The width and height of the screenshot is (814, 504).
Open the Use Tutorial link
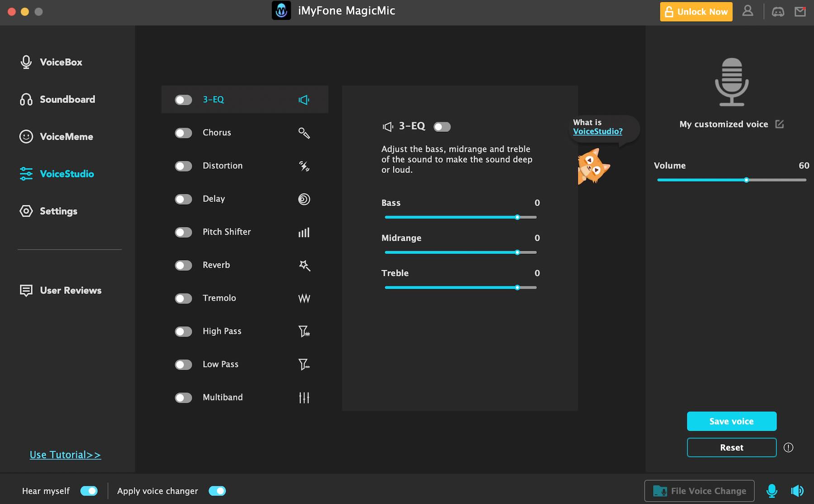click(65, 455)
